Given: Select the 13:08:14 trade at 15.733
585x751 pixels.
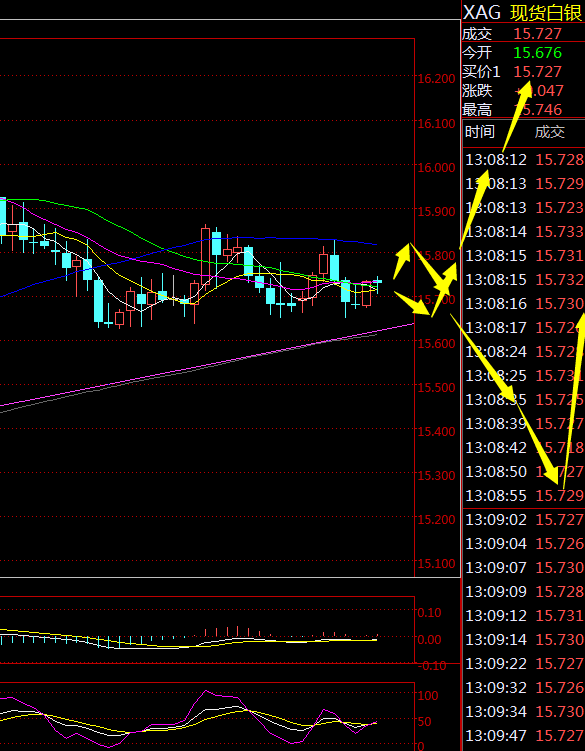Looking at the screenshot, I should pyautogui.click(x=524, y=232).
